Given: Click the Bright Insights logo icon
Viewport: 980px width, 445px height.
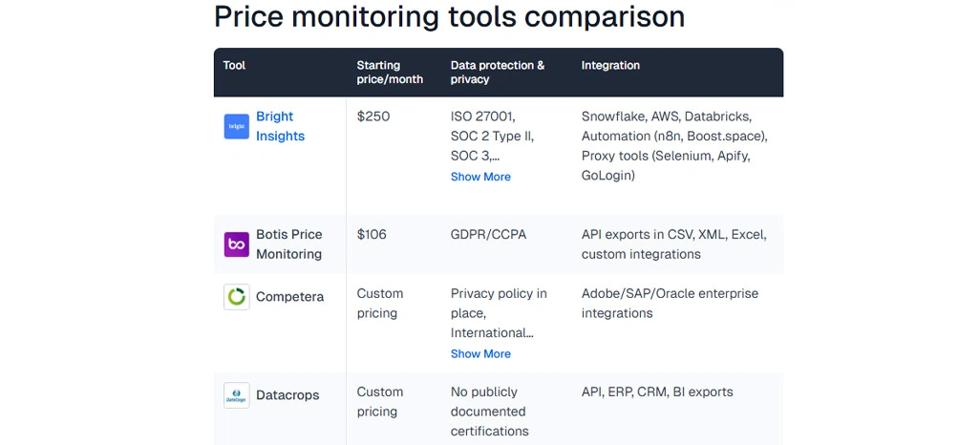Looking at the screenshot, I should click(236, 126).
